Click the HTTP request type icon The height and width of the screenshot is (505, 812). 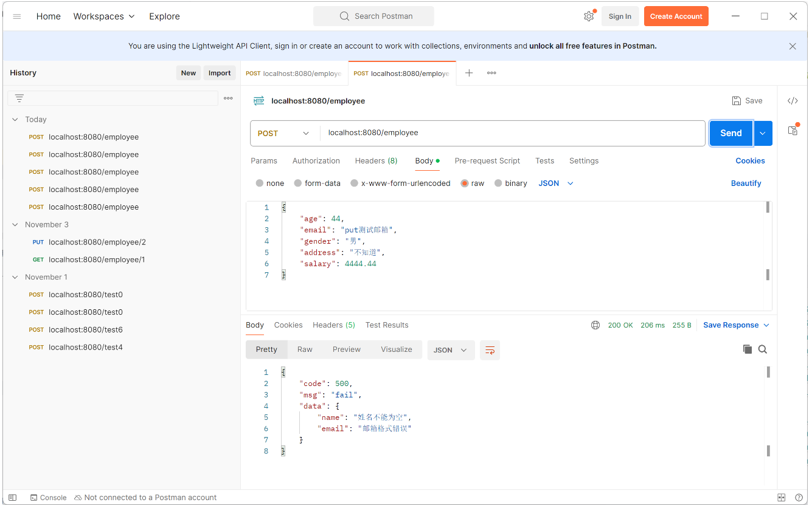(259, 101)
